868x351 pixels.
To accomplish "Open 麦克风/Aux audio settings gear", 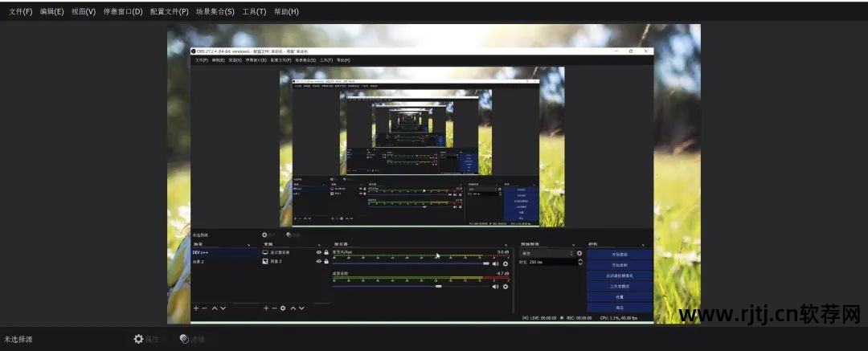I will 505,263.
